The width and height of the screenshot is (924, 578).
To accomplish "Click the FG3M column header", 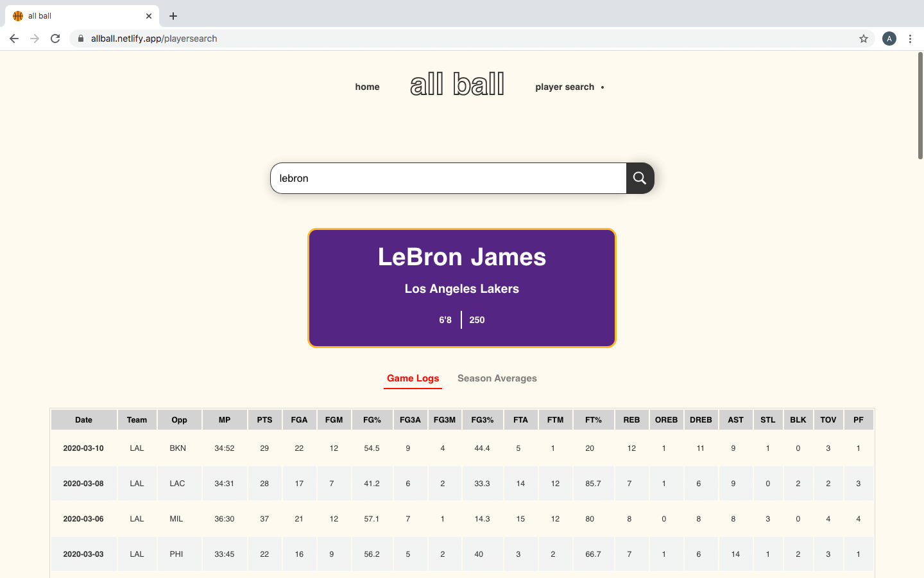I will (x=445, y=420).
